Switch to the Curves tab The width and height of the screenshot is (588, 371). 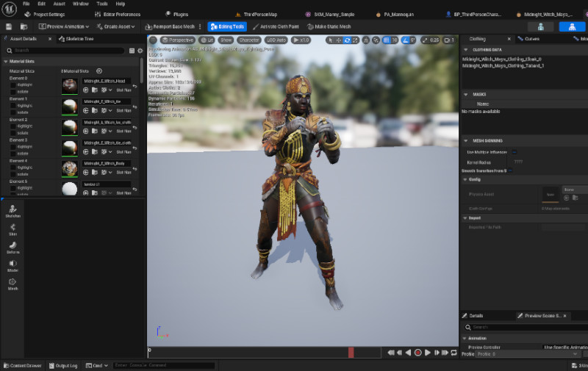point(528,39)
